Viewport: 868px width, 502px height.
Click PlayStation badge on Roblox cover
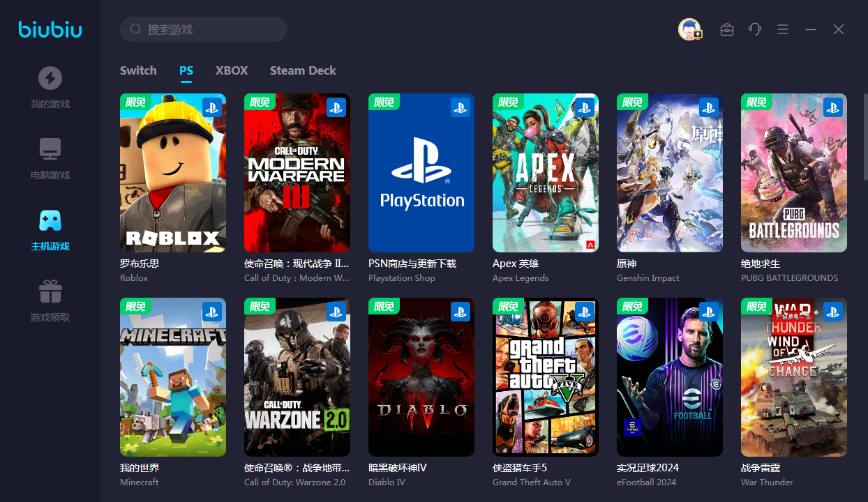click(212, 107)
